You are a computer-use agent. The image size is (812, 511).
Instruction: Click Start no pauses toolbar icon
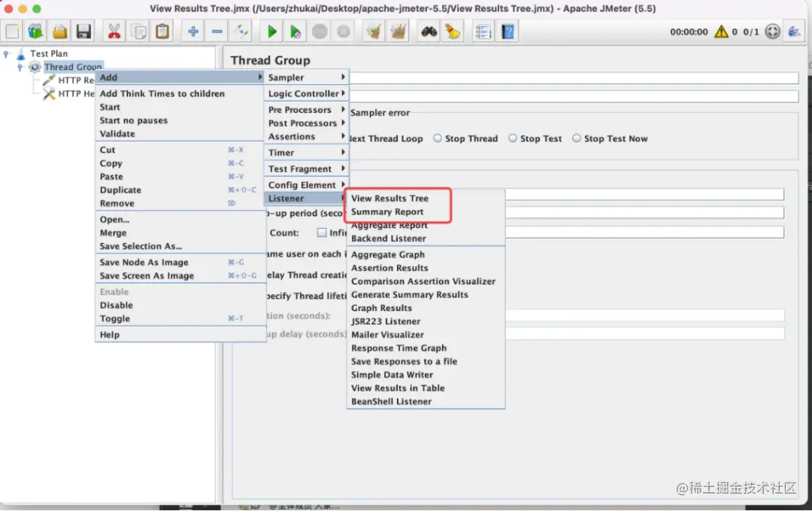click(295, 32)
